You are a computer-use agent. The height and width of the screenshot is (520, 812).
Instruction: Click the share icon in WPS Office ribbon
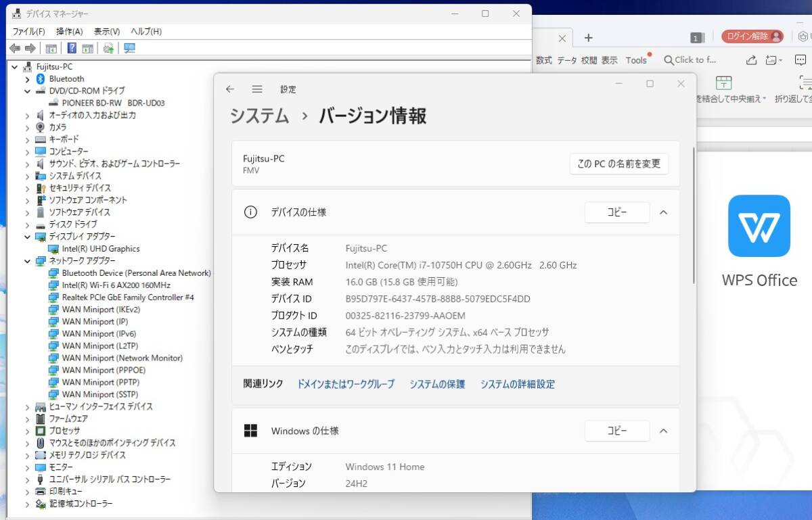point(751,60)
